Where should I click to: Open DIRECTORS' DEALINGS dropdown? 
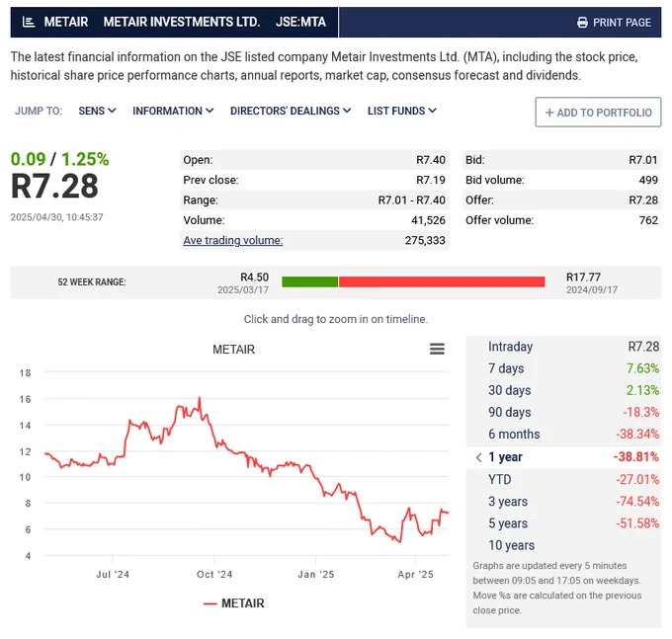pyautogui.click(x=291, y=111)
